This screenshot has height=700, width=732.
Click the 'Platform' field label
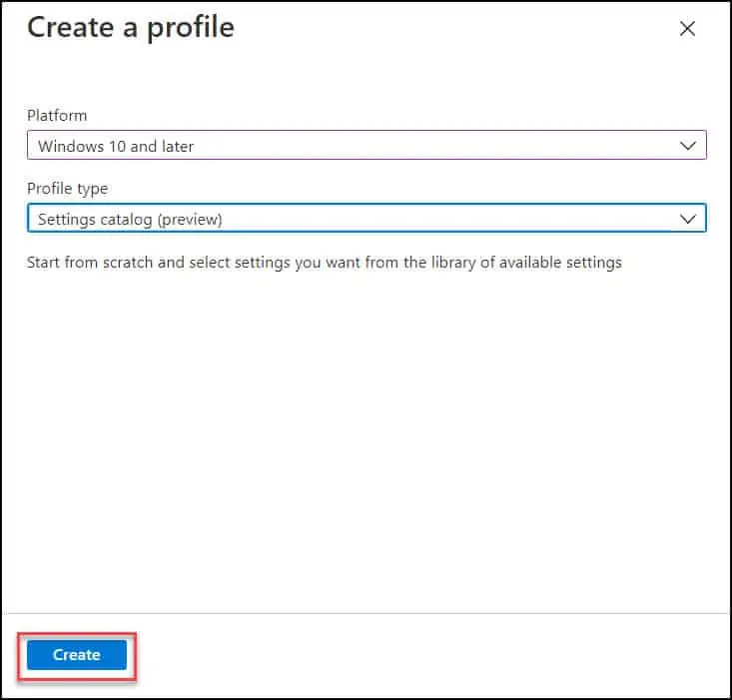57,115
